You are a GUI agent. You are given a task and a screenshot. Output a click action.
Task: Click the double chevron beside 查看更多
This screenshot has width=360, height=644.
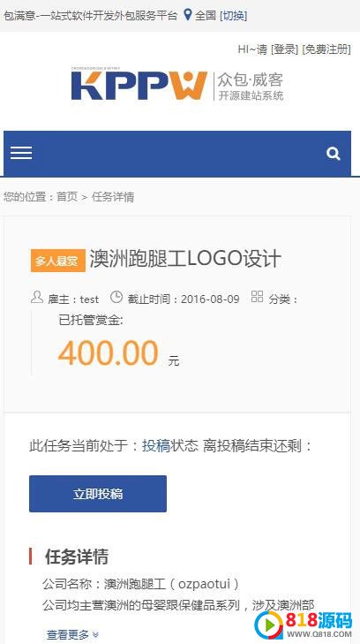[x=95, y=634]
